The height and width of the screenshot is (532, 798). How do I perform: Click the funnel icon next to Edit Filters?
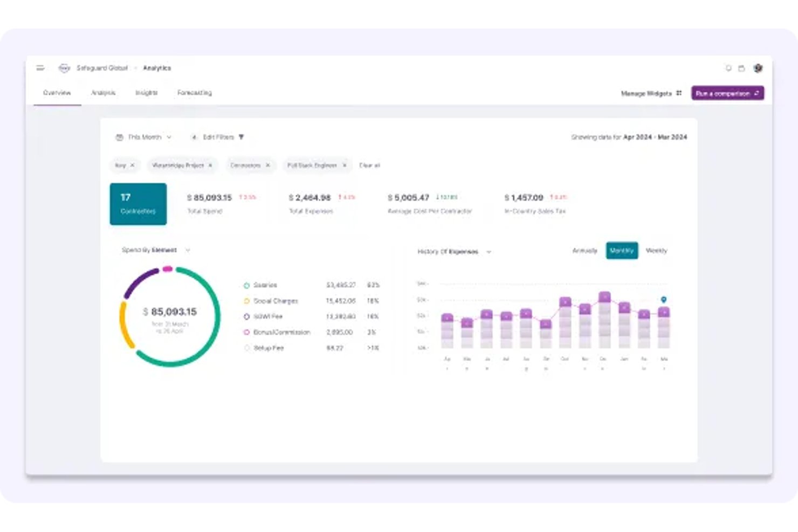(241, 137)
